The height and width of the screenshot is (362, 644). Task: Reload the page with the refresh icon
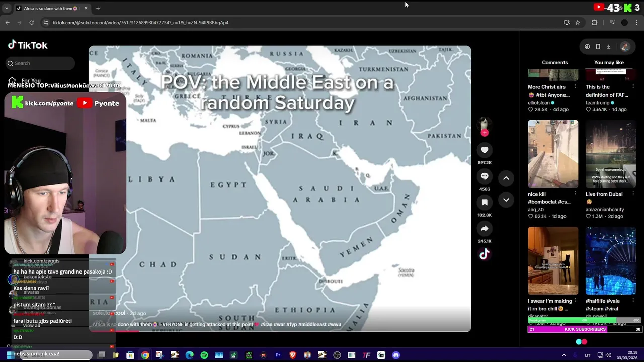pos(31,22)
